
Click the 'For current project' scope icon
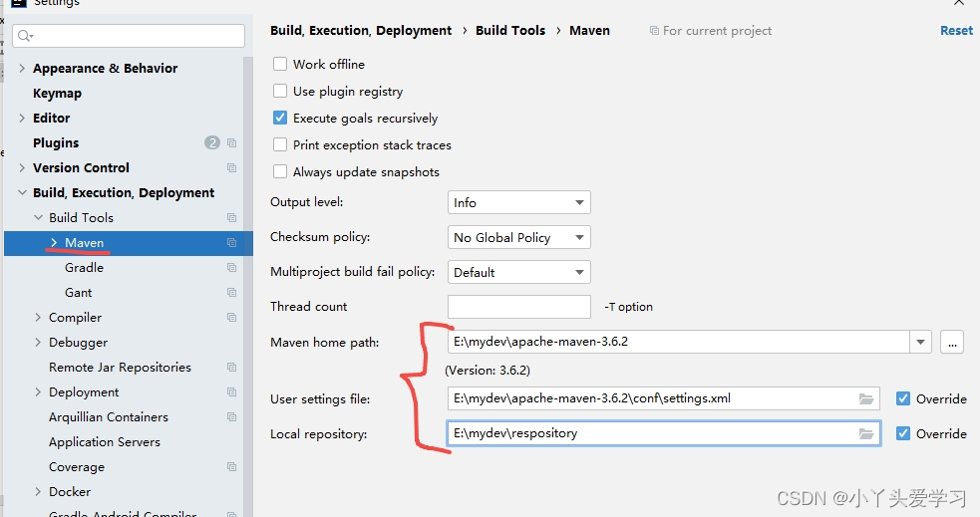point(654,31)
